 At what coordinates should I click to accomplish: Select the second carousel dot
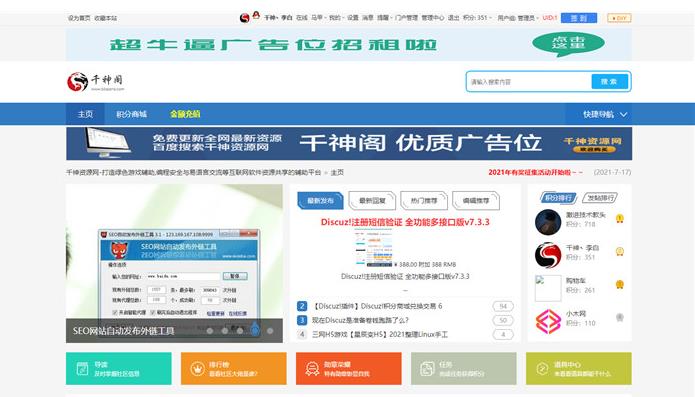click(x=225, y=331)
